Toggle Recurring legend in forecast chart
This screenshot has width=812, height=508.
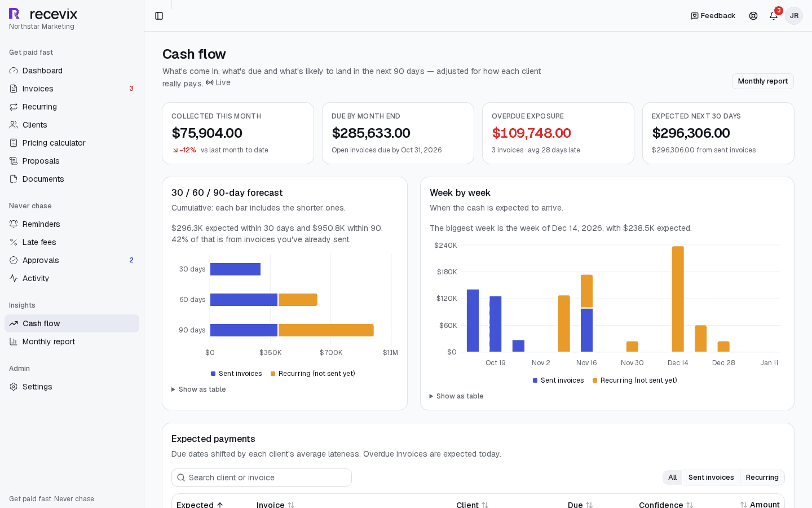(313, 374)
